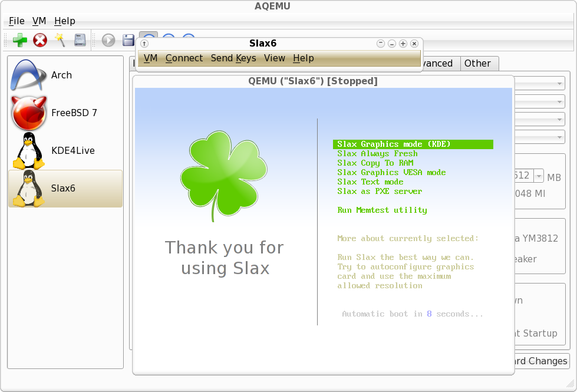This screenshot has height=392, width=577.
Task: Click the up-arrow button in Slax6 title bar
Action: pos(144,44)
